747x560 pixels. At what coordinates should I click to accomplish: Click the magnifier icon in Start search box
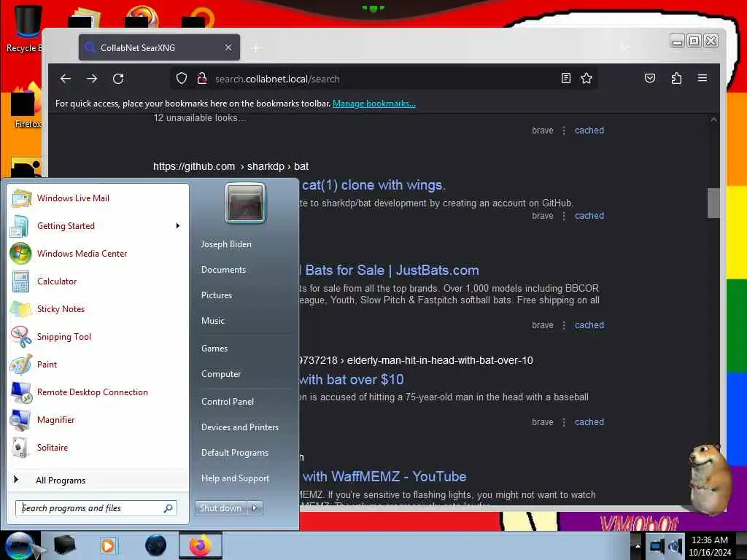tap(169, 508)
